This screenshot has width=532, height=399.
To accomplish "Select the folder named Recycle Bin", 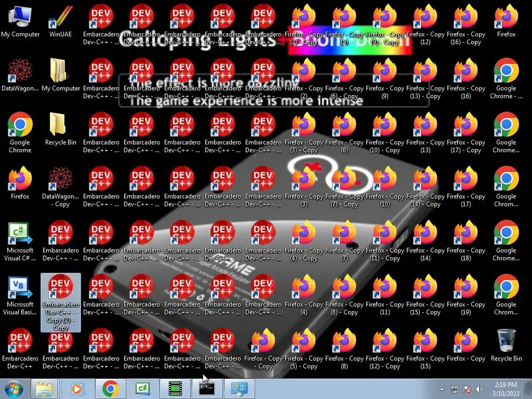I will click(x=60, y=129).
